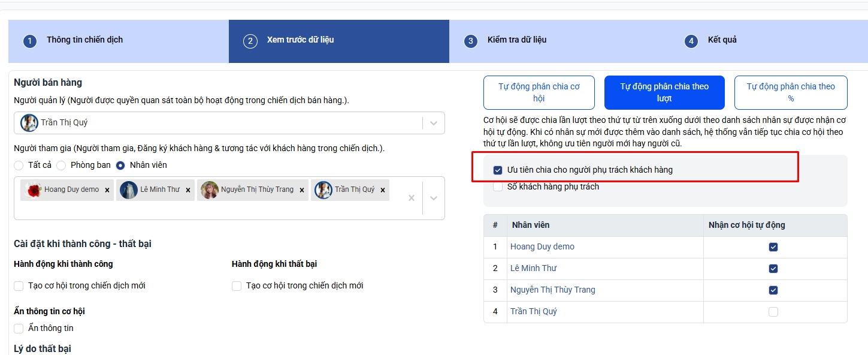
Task: Go to Kiểm tra dữ liệu step
Action: pos(516,40)
